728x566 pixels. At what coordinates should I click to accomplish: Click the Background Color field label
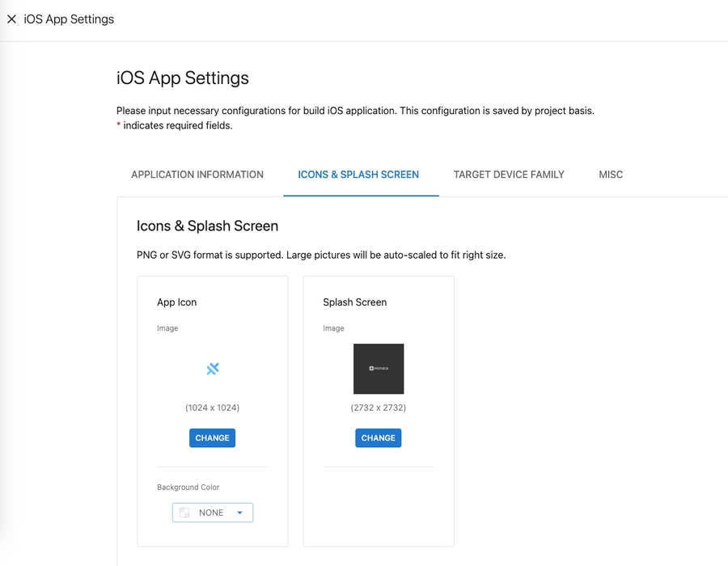point(188,488)
